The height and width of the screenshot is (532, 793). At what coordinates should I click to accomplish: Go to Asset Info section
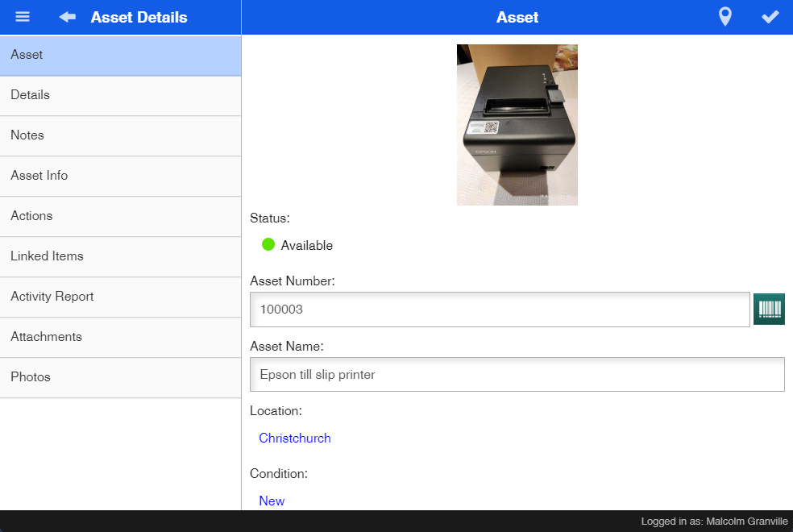tap(120, 177)
